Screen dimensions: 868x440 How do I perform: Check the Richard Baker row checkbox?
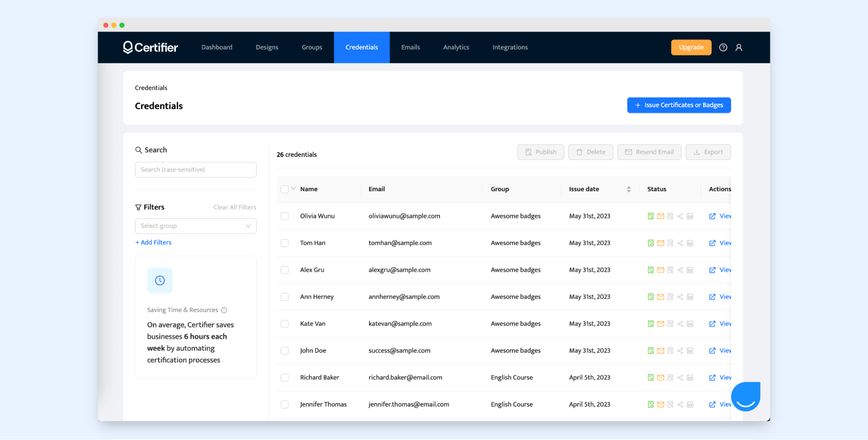(x=284, y=378)
